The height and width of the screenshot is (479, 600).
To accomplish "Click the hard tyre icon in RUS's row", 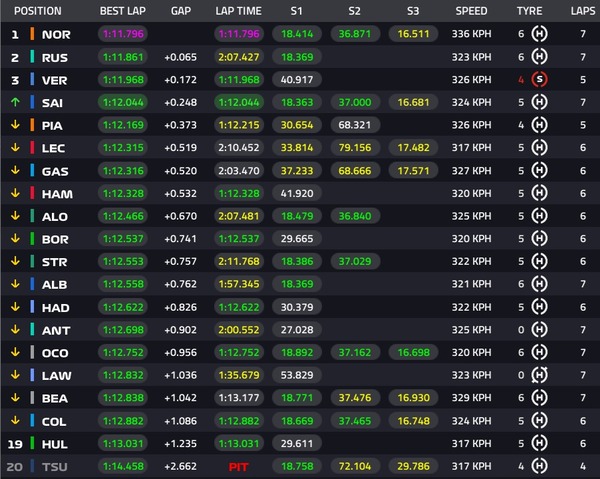I will pyautogui.click(x=539, y=57).
